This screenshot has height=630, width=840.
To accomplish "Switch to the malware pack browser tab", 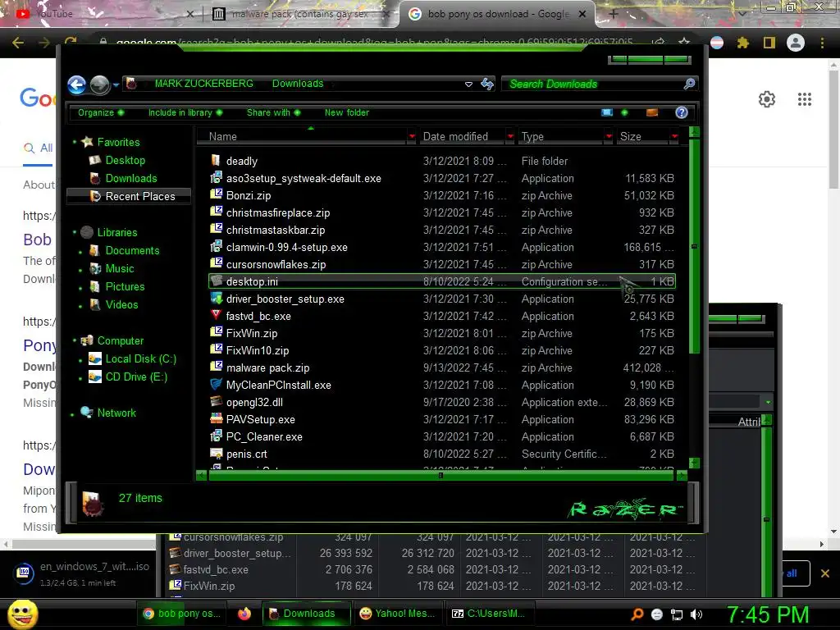I will pyautogui.click(x=300, y=14).
